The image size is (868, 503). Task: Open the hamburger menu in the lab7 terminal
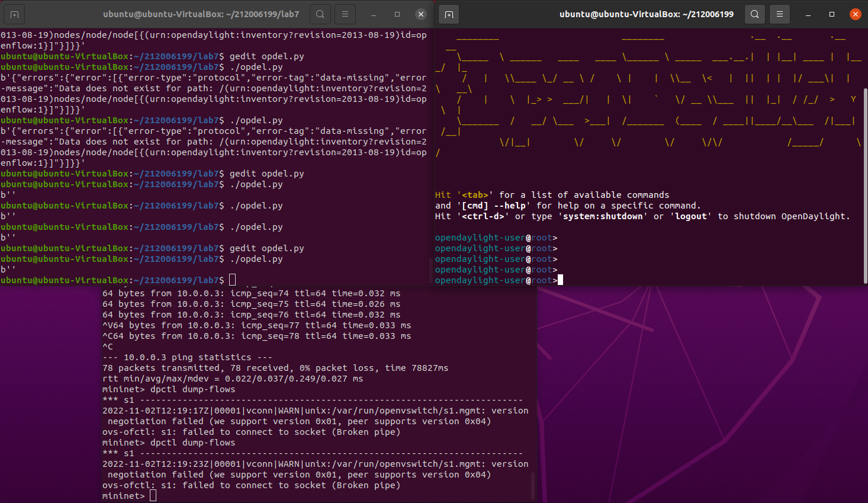pos(345,14)
